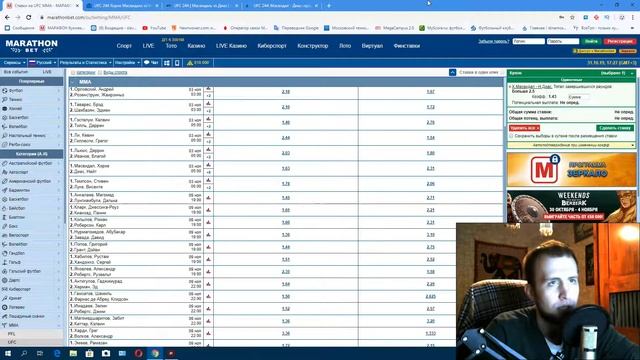640x360 pixels.
Task: Open the mobile version icon
Action: (177, 63)
